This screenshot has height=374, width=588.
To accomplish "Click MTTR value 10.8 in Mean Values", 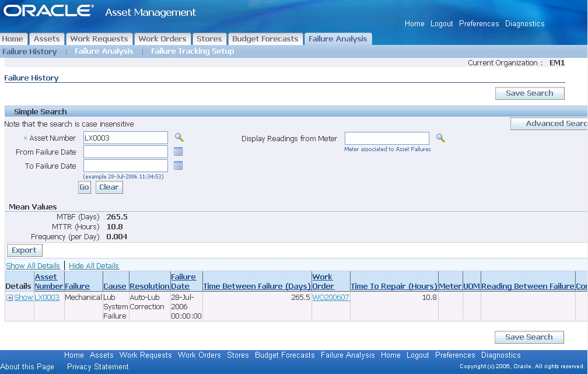I will click(115, 226).
